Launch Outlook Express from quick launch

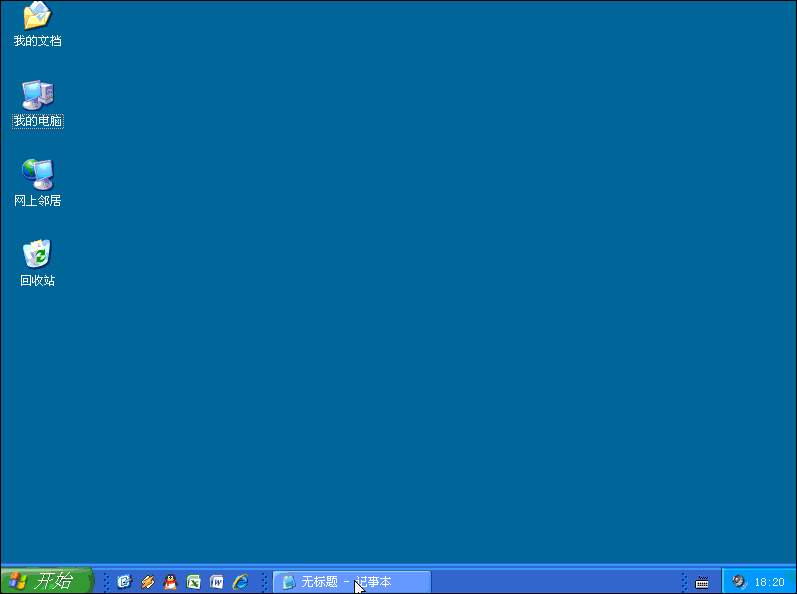tap(125, 581)
